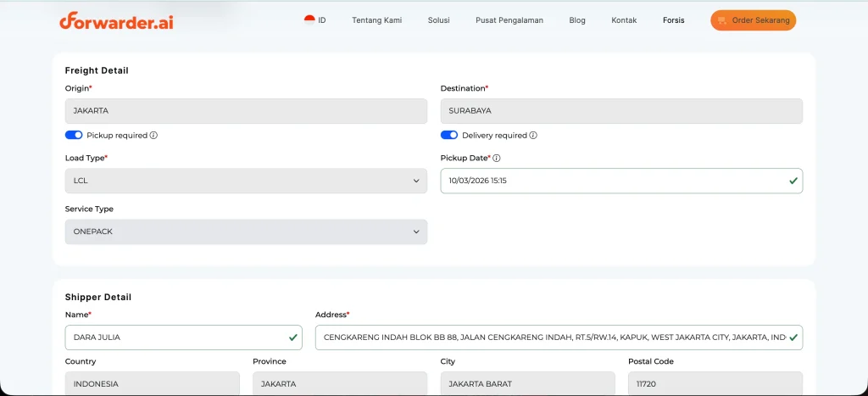Click the shipper Address input field
The height and width of the screenshot is (396, 868).
[x=559, y=337]
